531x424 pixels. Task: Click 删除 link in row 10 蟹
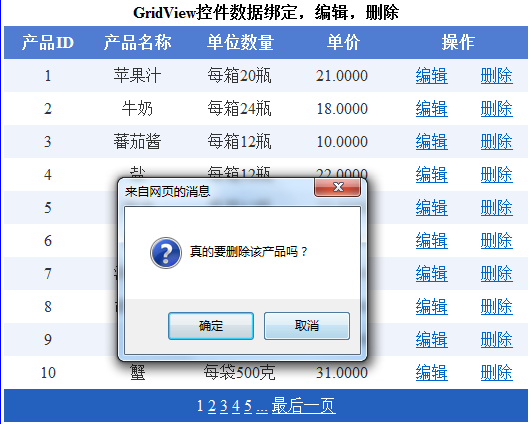pyautogui.click(x=496, y=373)
